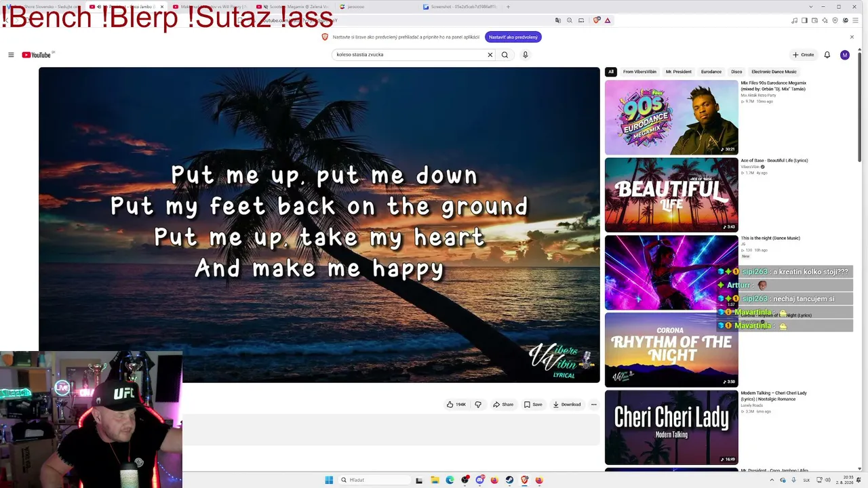The width and height of the screenshot is (868, 488).
Task: Open the This is the night dance thumbnail
Action: (671, 272)
